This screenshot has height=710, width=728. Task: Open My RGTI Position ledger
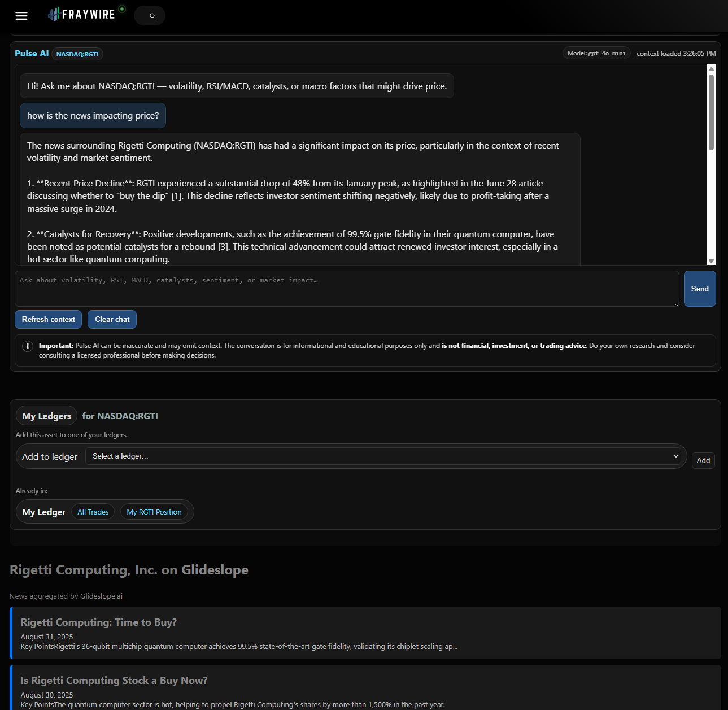[154, 512]
